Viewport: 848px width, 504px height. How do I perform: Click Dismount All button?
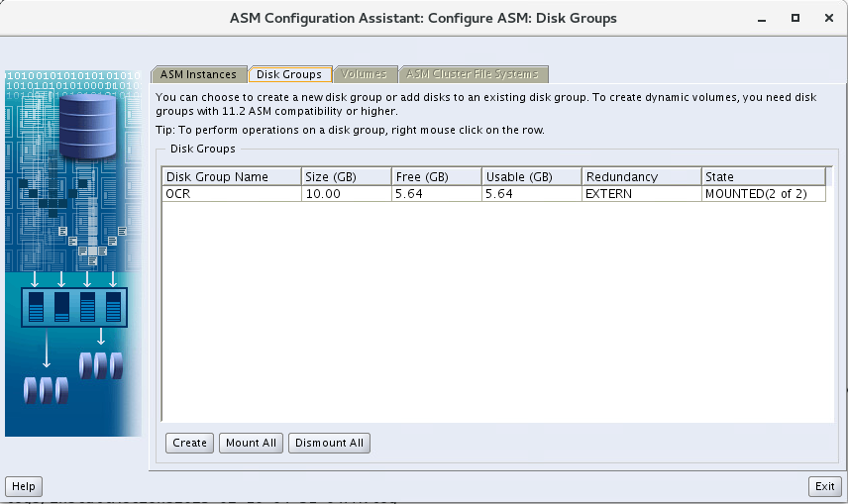(x=329, y=443)
